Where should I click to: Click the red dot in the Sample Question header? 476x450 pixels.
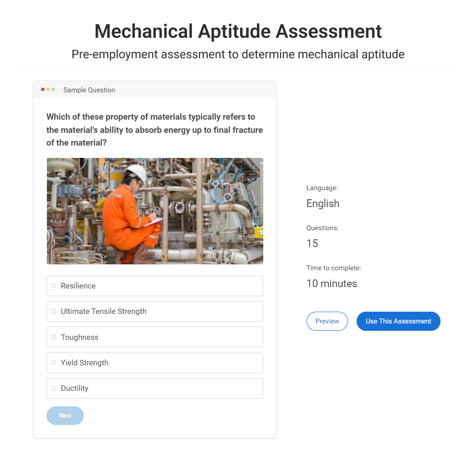43,90
